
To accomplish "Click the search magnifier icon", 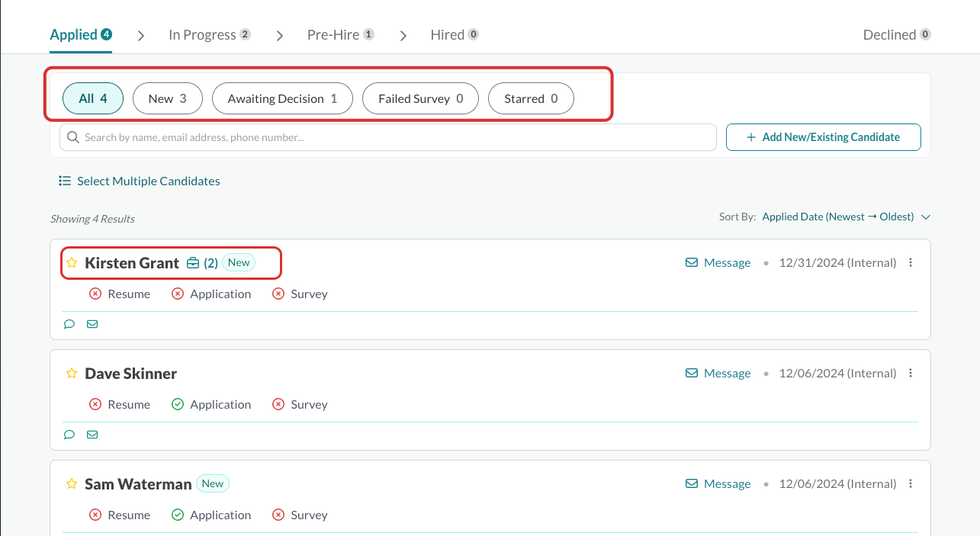I will point(73,137).
